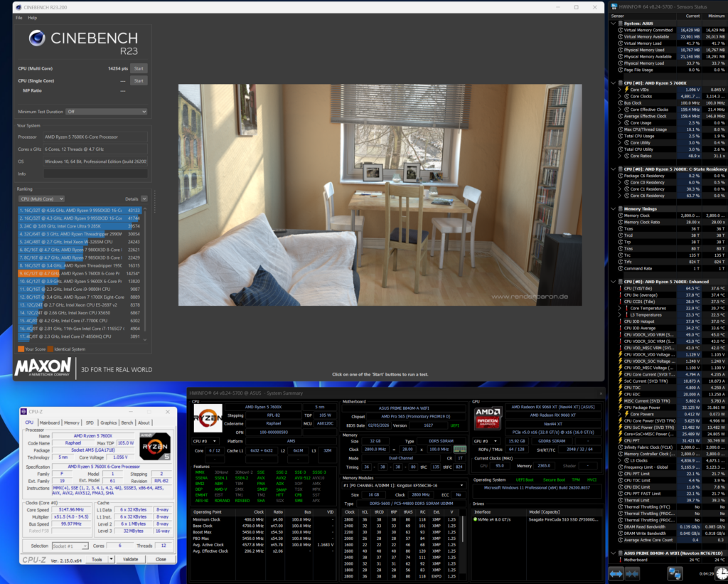Image resolution: width=728 pixels, height=584 pixels.
Task: Collapse the Memory Timings sensor group
Action: [613, 208]
